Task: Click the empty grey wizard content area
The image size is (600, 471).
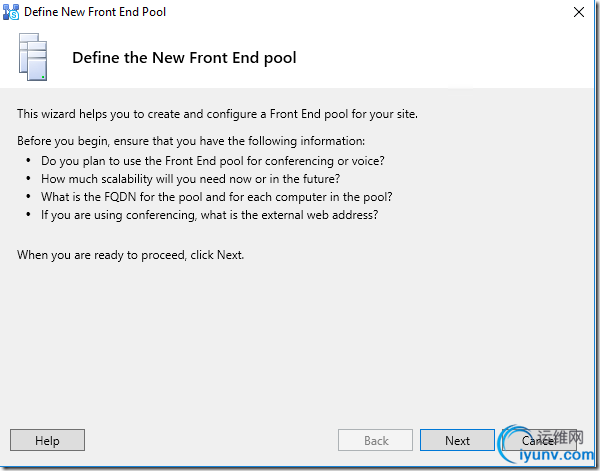Action: click(x=300, y=340)
